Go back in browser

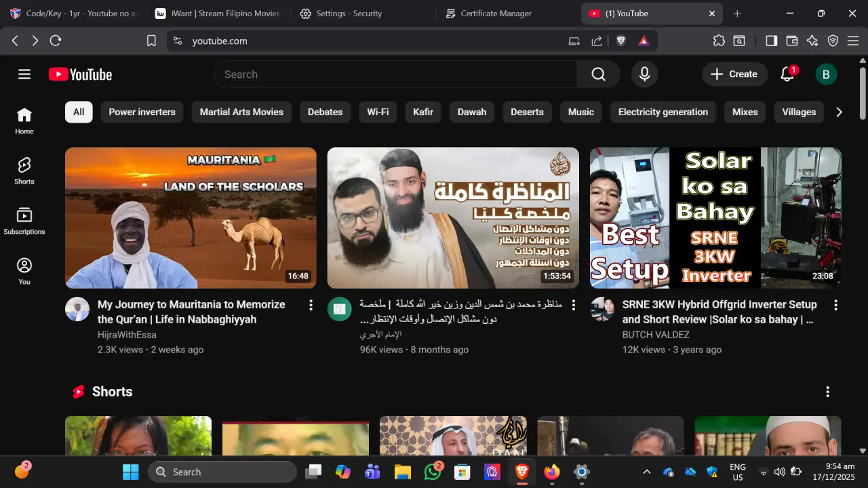15,41
